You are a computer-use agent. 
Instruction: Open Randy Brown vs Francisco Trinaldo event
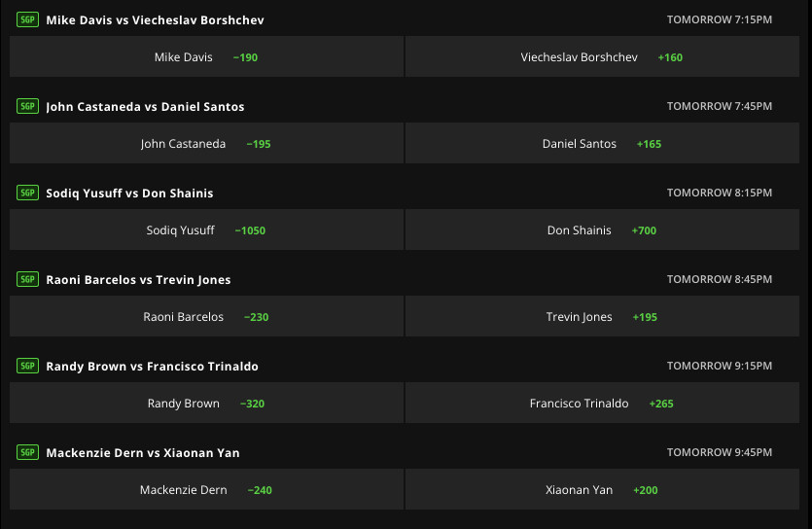click(152, 367)
